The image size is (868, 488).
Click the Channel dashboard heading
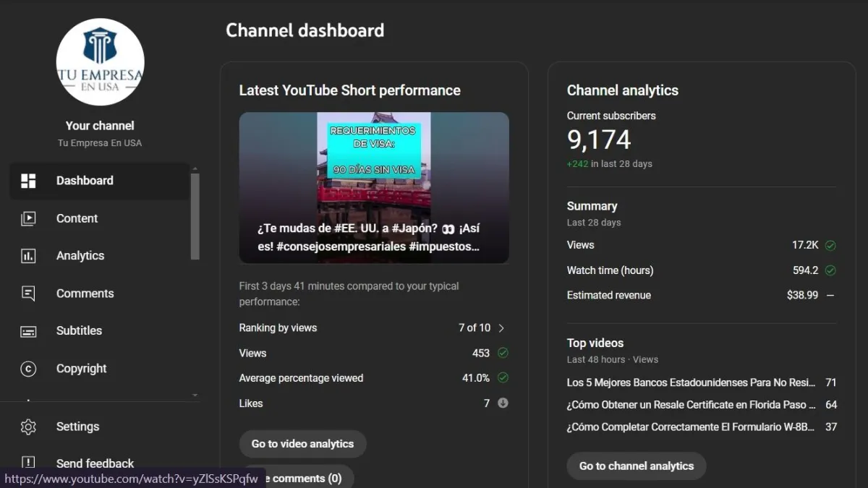[305, 30]
